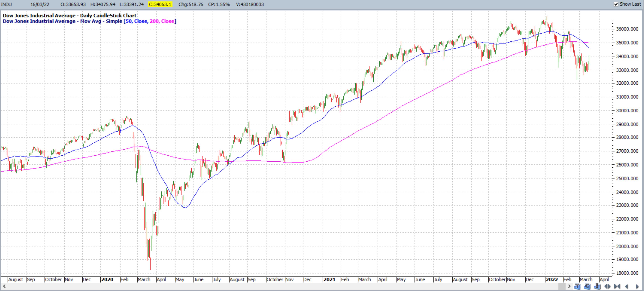Click the expand-outward double arrows icon
This screenshot has height=291, width=644.
click(x=607, y=286)
